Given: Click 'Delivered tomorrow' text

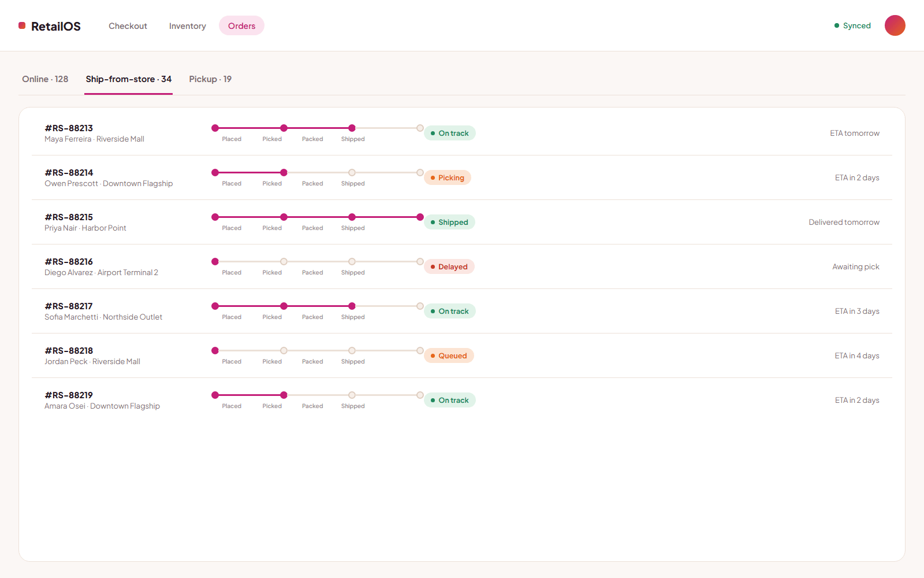Looking at the screenshot, I should (844, 222).
